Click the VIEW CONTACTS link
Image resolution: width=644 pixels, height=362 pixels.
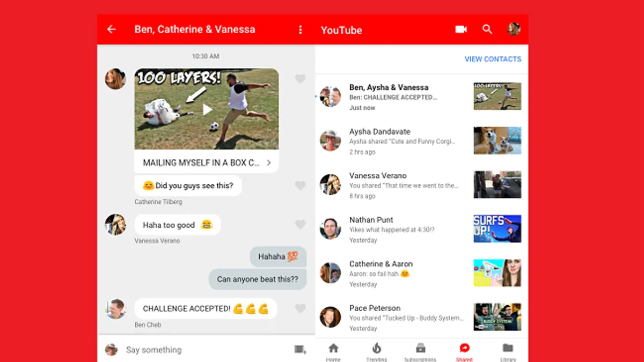(x=493, y=59)
